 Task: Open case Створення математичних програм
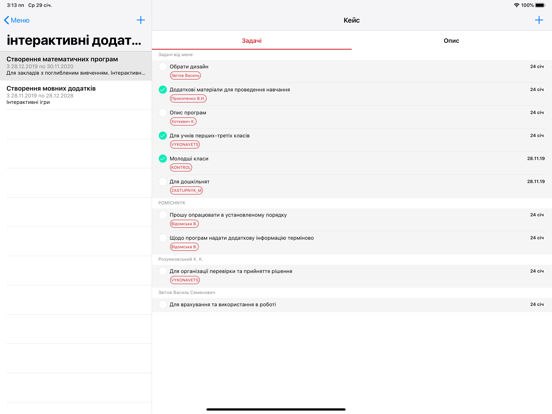[x=76, y=66]
